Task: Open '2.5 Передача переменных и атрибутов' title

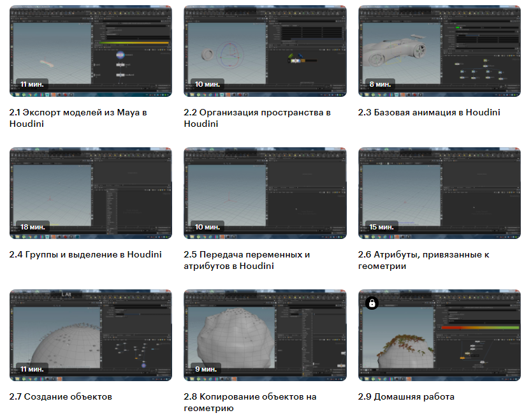Action: tap(247, 260)
